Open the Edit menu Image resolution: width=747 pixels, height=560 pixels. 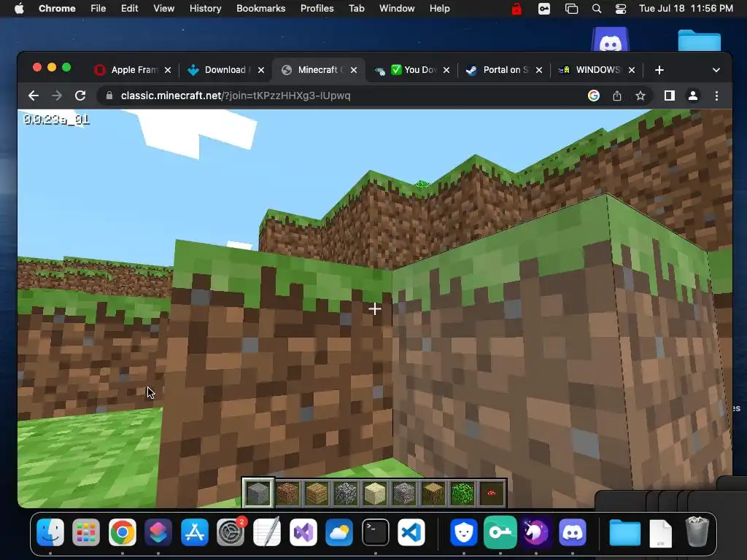pos(129,9)
